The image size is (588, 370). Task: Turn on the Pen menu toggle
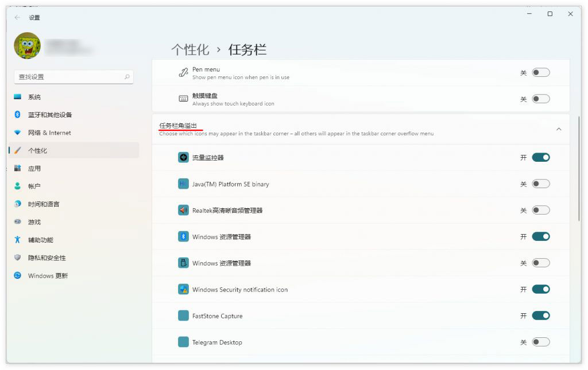[540, 72]
